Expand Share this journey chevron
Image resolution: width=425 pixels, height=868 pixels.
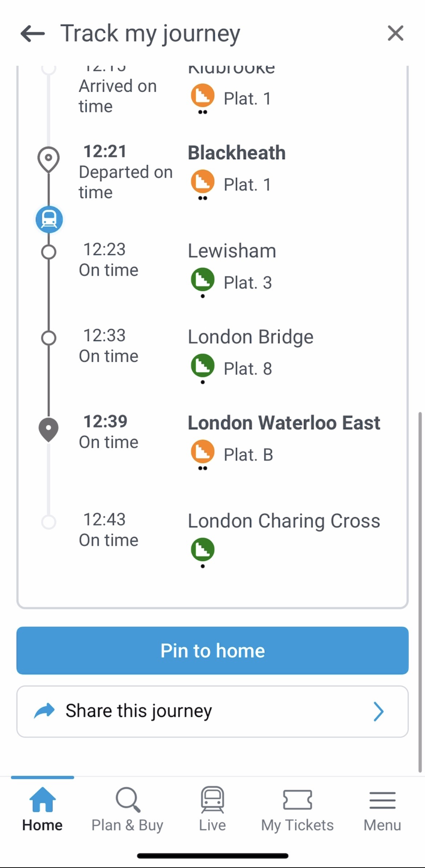tap(379, 711)
